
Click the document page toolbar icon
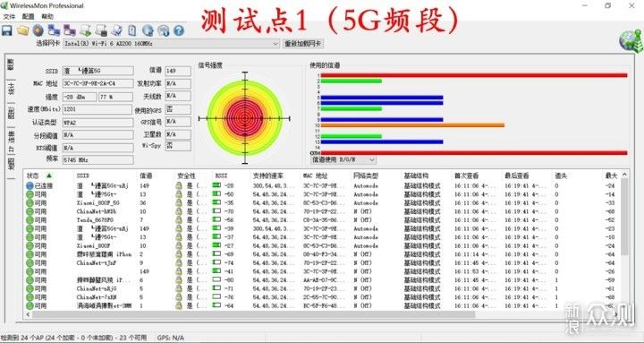point(132,30)
